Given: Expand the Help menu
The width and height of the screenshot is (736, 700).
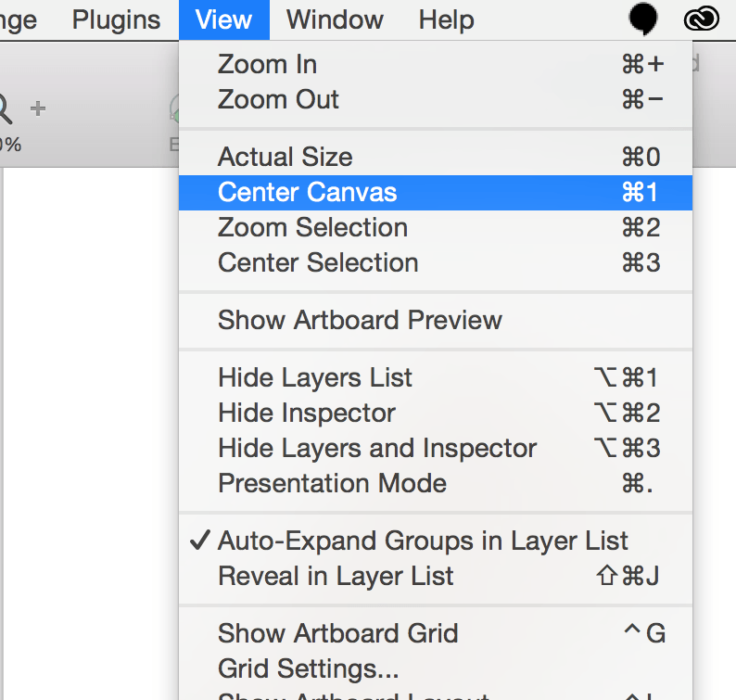Looking at the screenshot, I should tap(446, 19).
